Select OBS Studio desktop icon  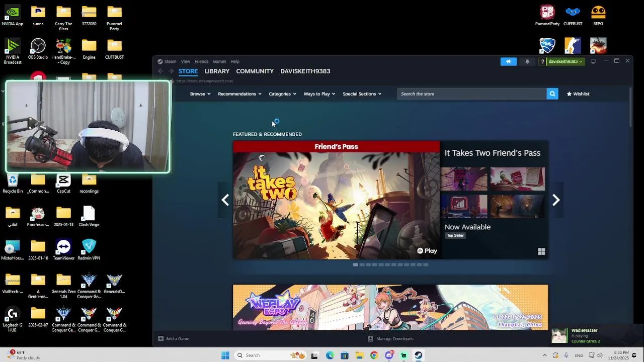[38, 49]
